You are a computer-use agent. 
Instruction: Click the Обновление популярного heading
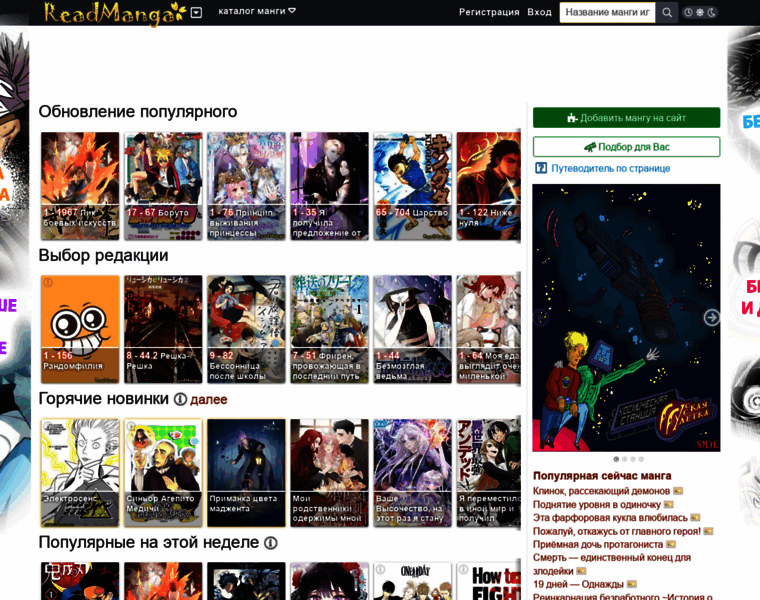138,112
